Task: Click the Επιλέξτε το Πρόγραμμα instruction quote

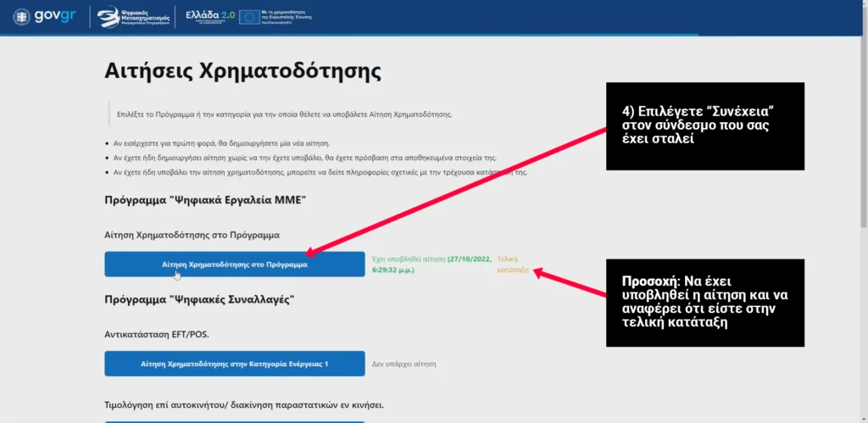Action: point(285,114)
